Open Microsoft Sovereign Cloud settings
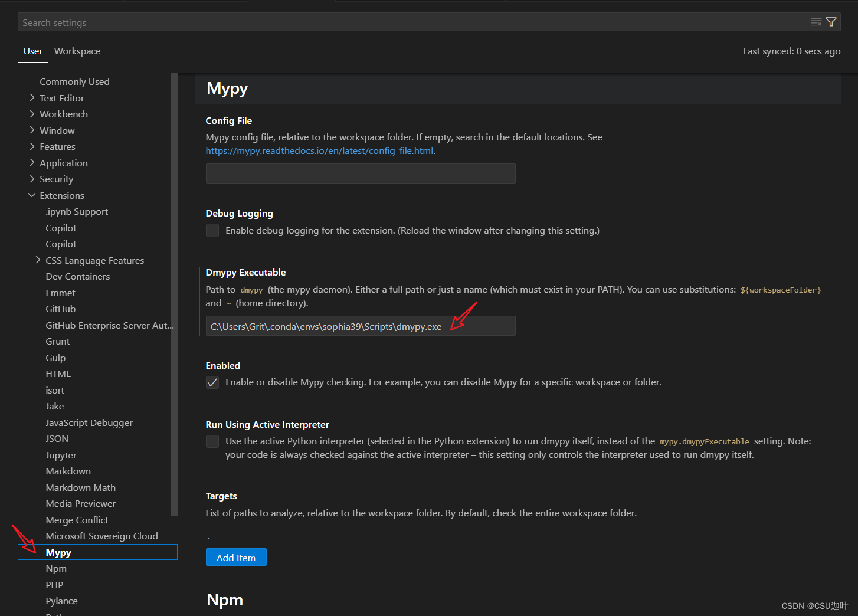This screenshot has height=616, width=858. coord(101,536)
